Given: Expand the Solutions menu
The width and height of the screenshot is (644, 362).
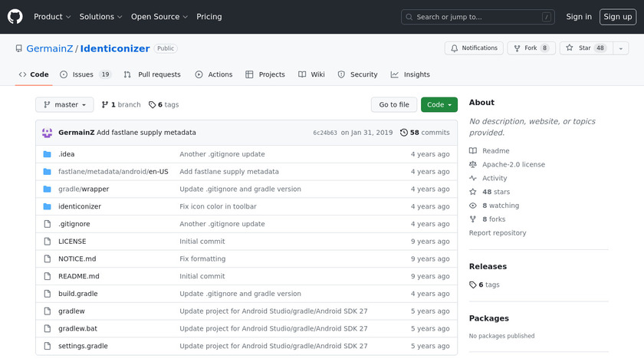Looking at the screenshot, I should click(100, 17).
